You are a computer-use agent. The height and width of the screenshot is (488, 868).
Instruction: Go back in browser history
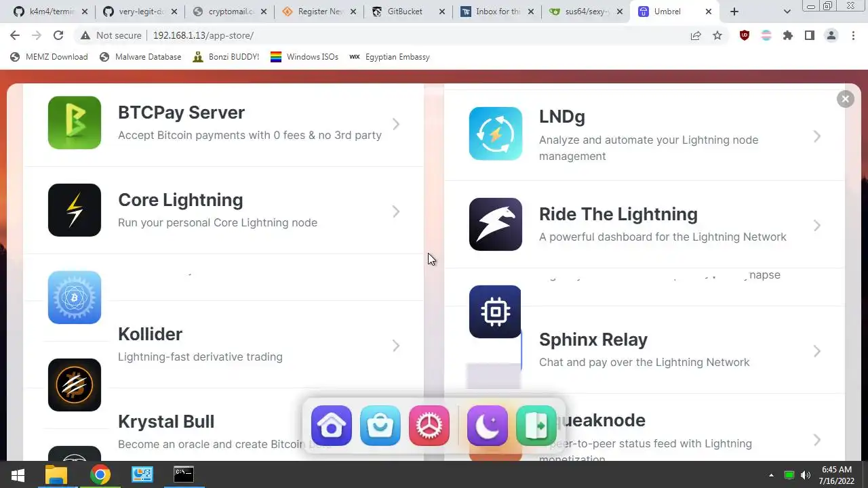pyautogui.click(x=15, y=35)
